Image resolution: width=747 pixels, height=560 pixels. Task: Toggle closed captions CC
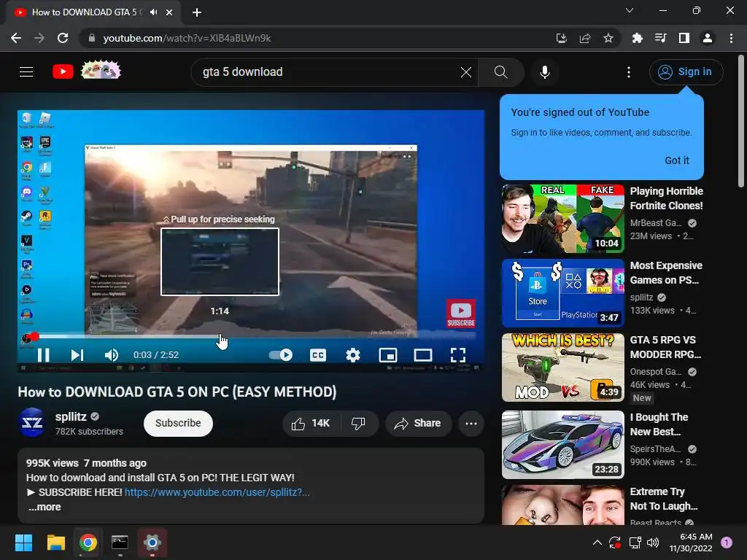(x=318, y=355)
